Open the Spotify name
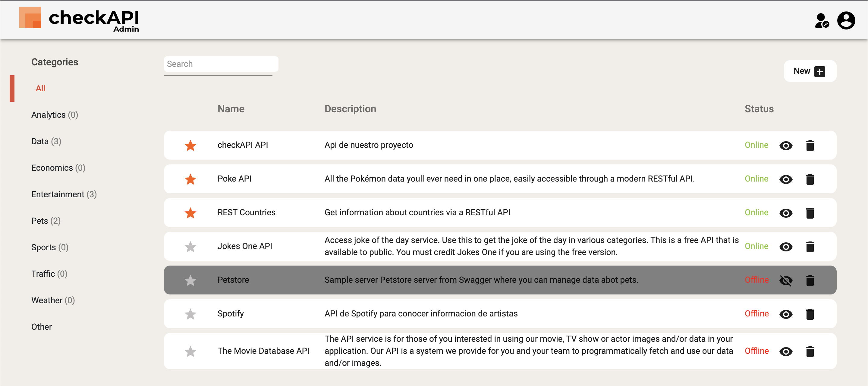868x386 pixels. (x=231, y=313)
